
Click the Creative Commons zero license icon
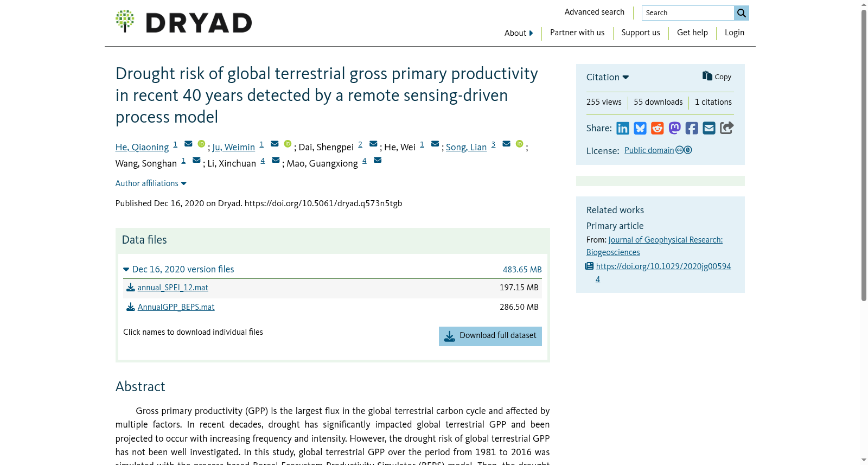[684, 150]
